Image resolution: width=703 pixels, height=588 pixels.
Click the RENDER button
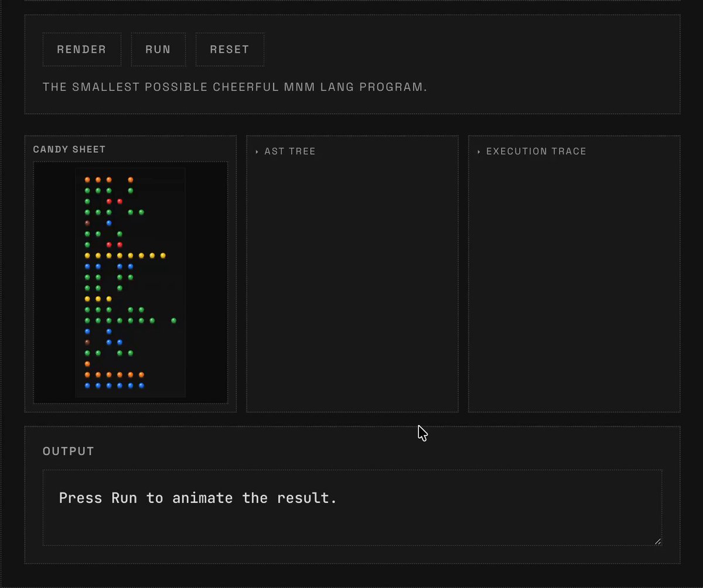[82, 49]
